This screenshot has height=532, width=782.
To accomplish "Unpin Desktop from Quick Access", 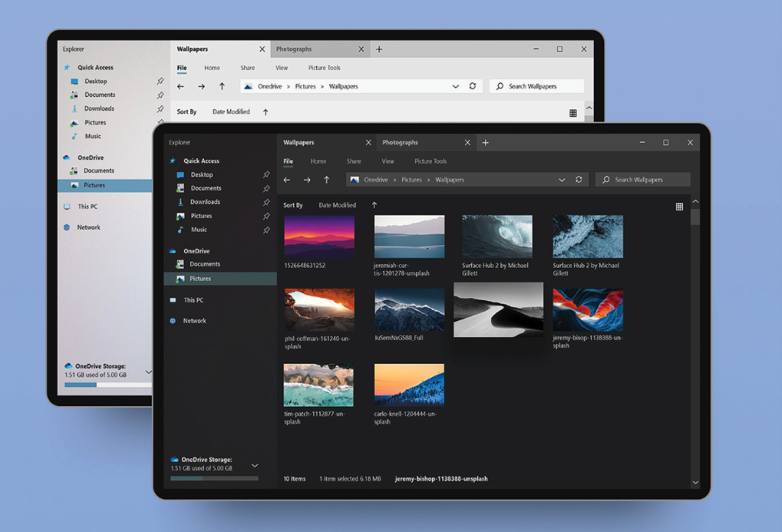I will pos(266,174).
